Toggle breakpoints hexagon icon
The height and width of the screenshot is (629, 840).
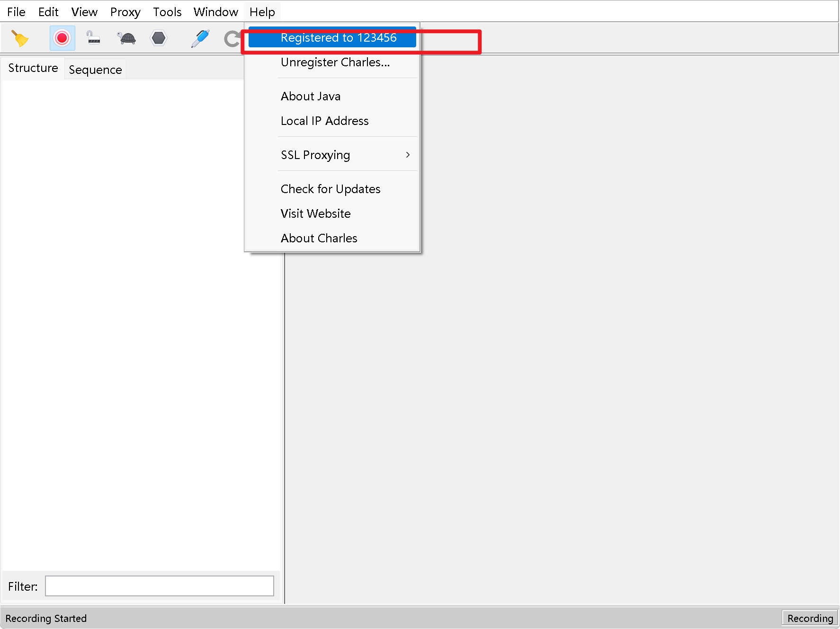pyautogui.click(x=159, y=38)
